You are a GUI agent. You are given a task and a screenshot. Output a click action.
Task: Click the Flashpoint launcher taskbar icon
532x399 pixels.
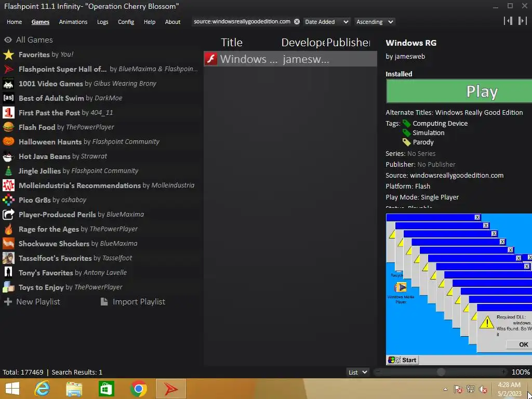point(171,389)
